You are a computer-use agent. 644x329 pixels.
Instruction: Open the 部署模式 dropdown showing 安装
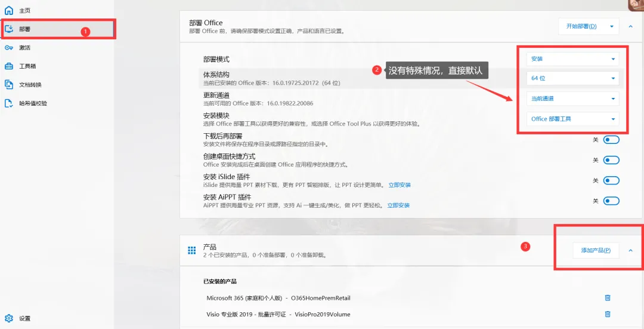573,59
